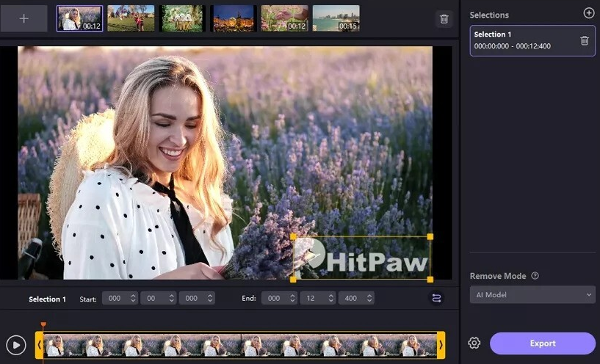Select the beach coastline 00:15 thumbnail

336,18
